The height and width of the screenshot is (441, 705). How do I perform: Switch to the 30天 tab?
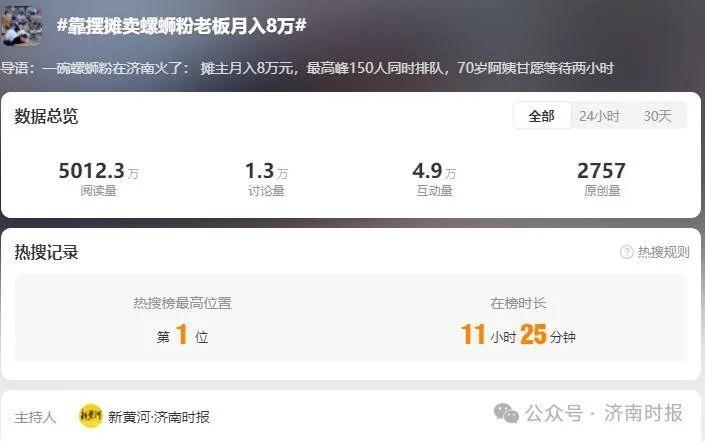coord(657,116)
